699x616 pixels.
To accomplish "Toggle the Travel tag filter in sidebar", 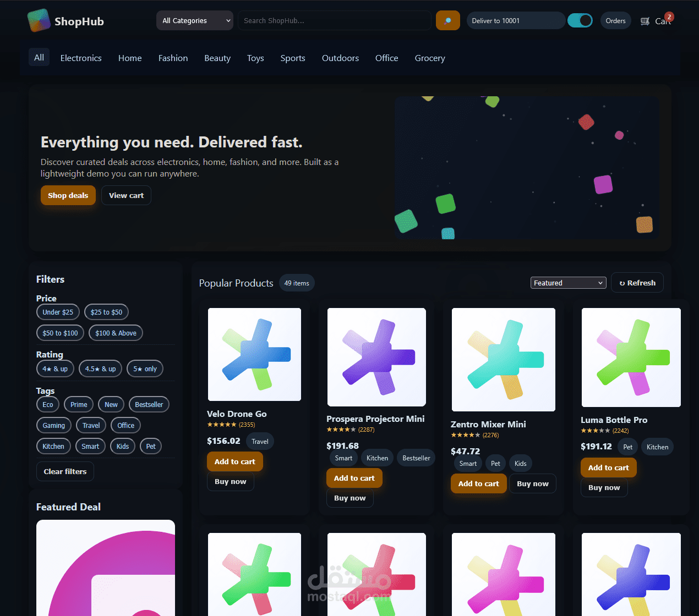I will point(91,425).
